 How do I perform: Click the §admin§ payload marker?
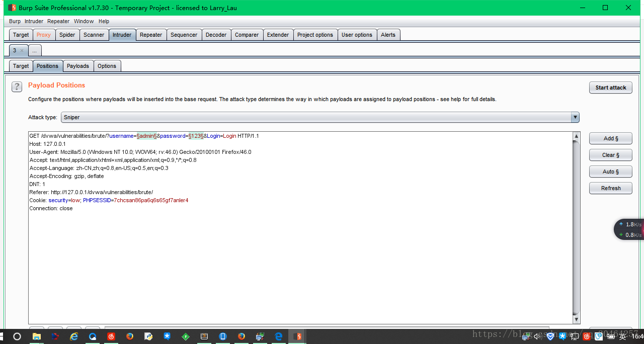[x=147, y=136]
